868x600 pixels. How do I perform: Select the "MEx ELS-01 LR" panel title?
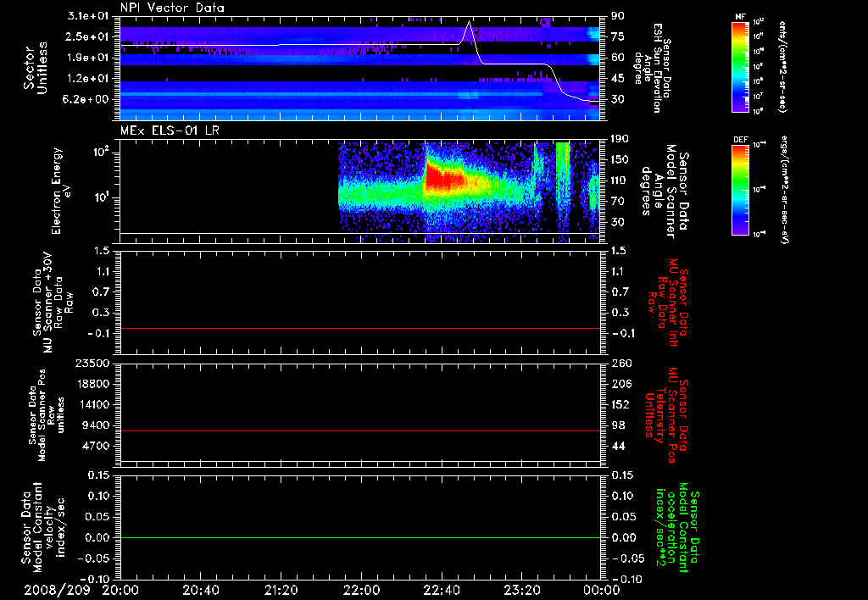pos(170,131)
